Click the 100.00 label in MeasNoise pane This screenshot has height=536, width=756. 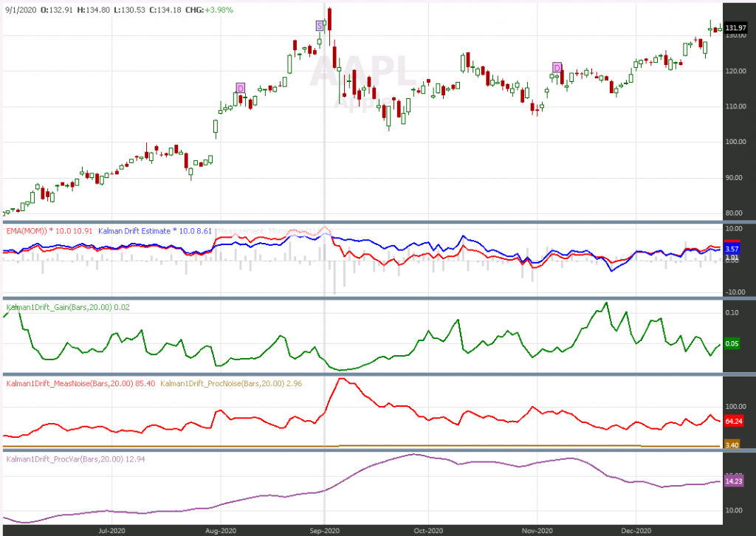point(736,407)
